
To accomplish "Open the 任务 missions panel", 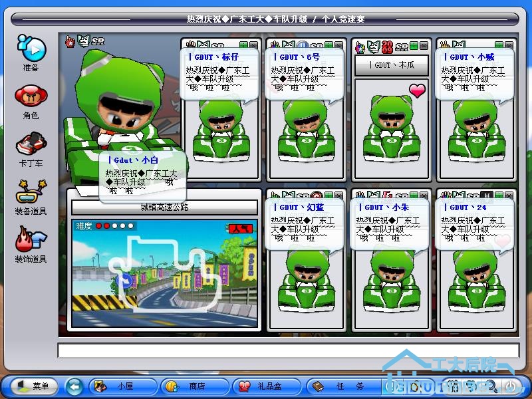I will point(340,386).
